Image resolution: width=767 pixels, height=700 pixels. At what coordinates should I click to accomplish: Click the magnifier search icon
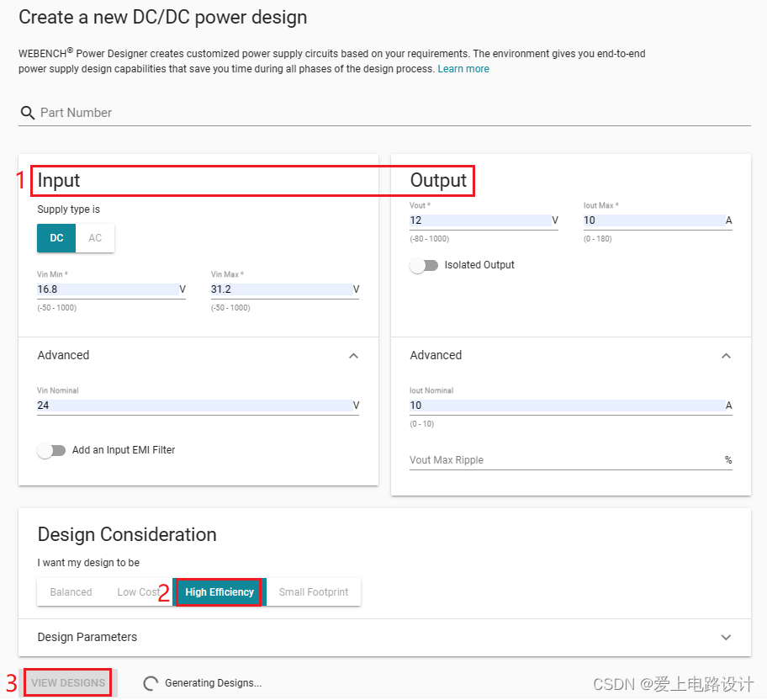pyautogui.click(x=28, y=113)
